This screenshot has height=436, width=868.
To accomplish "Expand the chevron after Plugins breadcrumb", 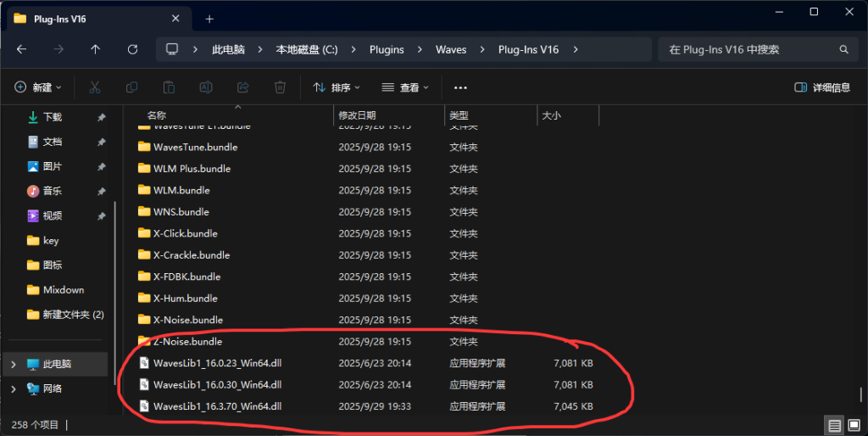I will click(420, 49).
